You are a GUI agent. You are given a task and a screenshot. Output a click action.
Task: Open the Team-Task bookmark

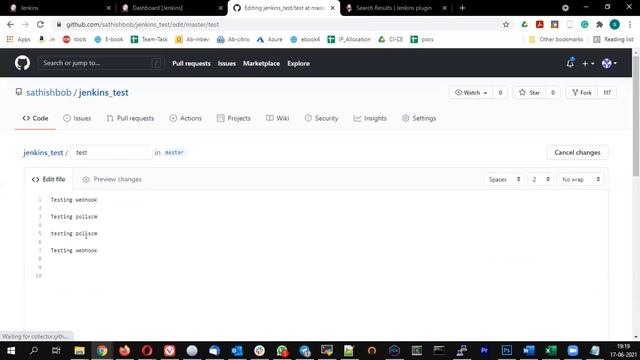click(149, 39)
